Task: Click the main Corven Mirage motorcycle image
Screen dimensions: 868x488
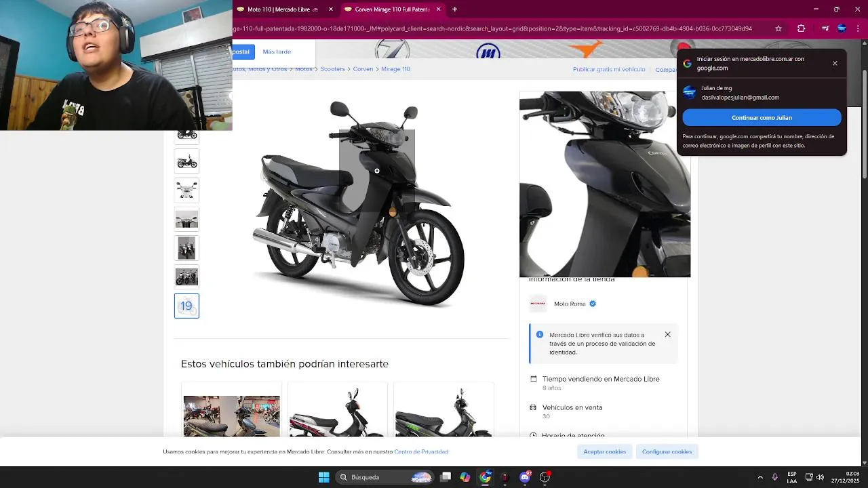Action: tap(358, 203)
